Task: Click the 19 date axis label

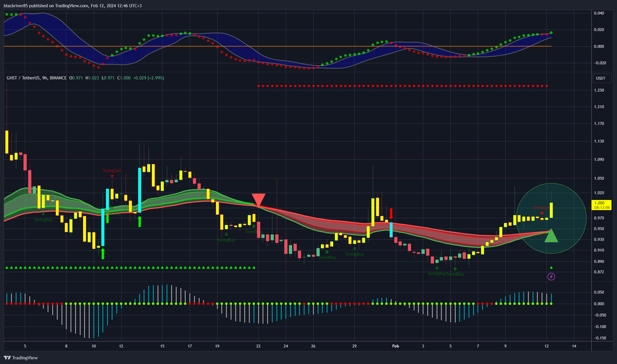Action: [217, 346]
